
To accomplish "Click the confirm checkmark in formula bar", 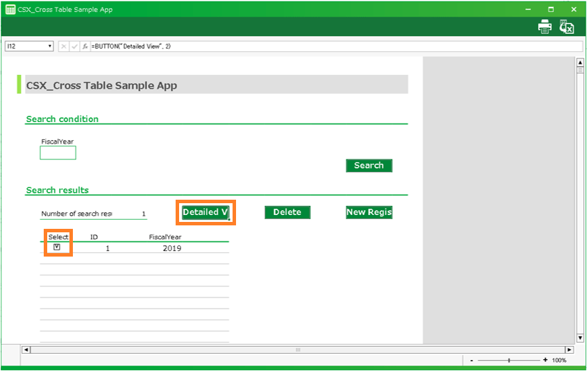I will (74, 46).
